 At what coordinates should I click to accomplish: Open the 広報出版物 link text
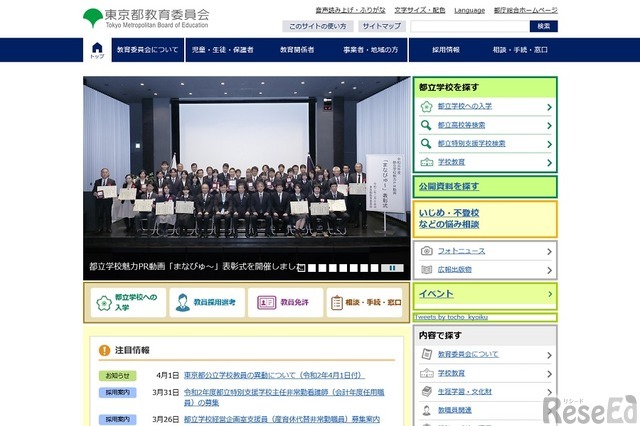click(455, 269)
